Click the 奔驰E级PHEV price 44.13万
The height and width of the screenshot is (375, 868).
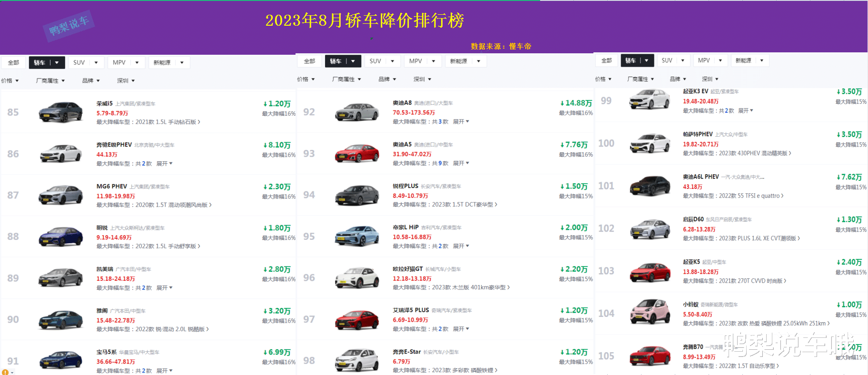point(107,155)
